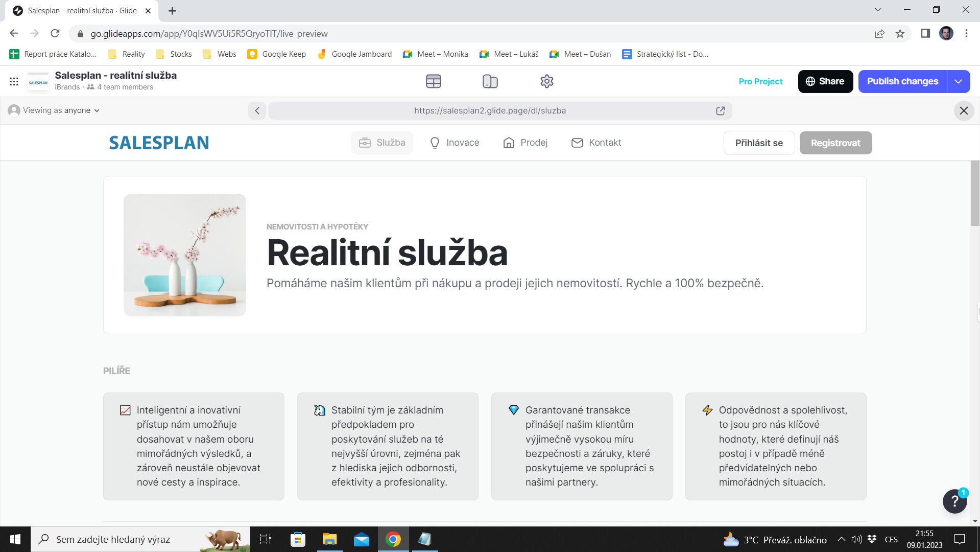Viewport: 980px width, 552px height.
Task: Click the horse icon on Stabilní tým card
Action: pos(320,410)
